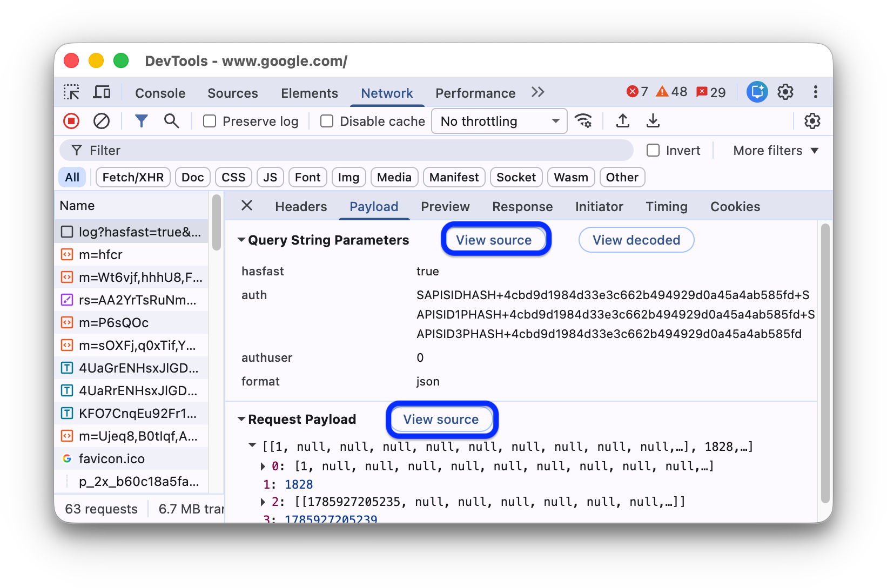Toggle the Font type filter
The width and height of the screenshot is (887, 588).
pyautogui.click(x=308, y=177)
